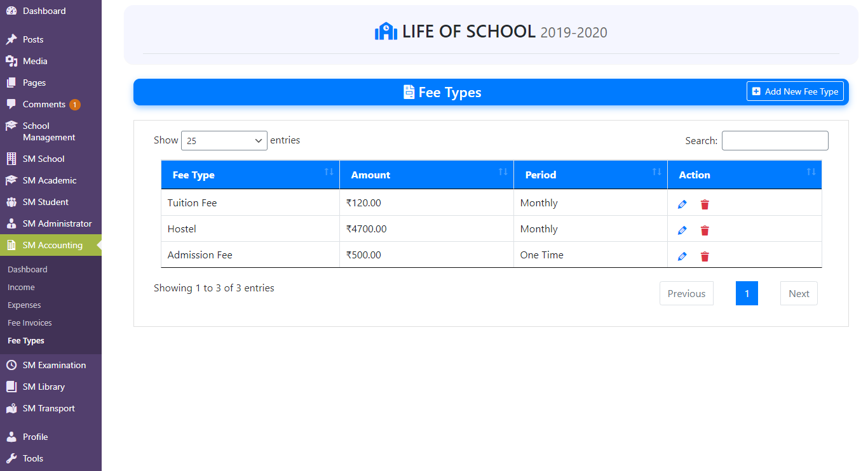Sort table by Period column
Viewport: 868px width, 471px height.
click(590, 175)
